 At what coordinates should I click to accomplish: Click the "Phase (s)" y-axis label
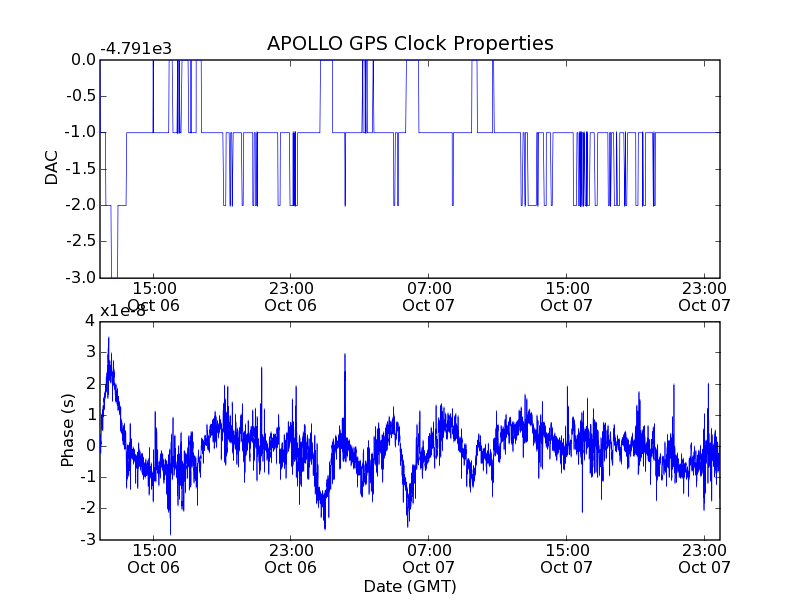tap(67, 430)
